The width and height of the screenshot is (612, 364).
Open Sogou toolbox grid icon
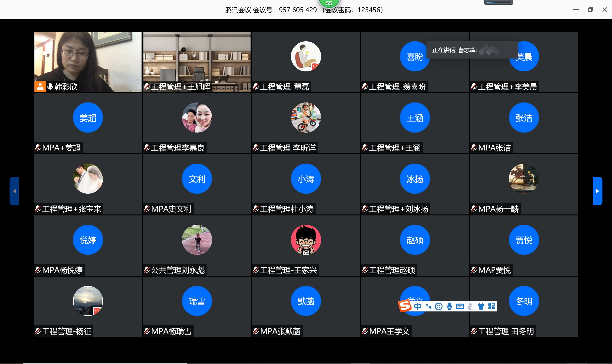(x=492, y=306)
